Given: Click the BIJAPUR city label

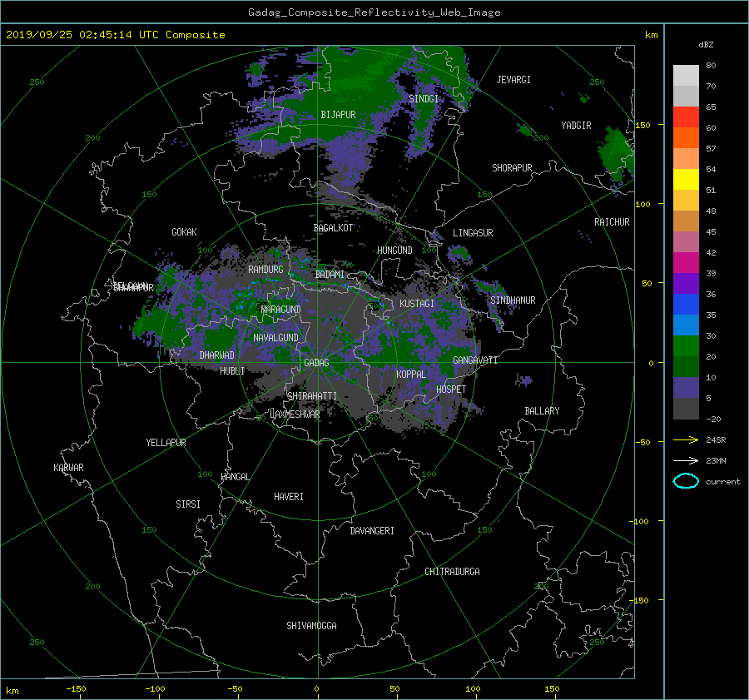Looking at the screenshot, I should click(x=338, y=115).
